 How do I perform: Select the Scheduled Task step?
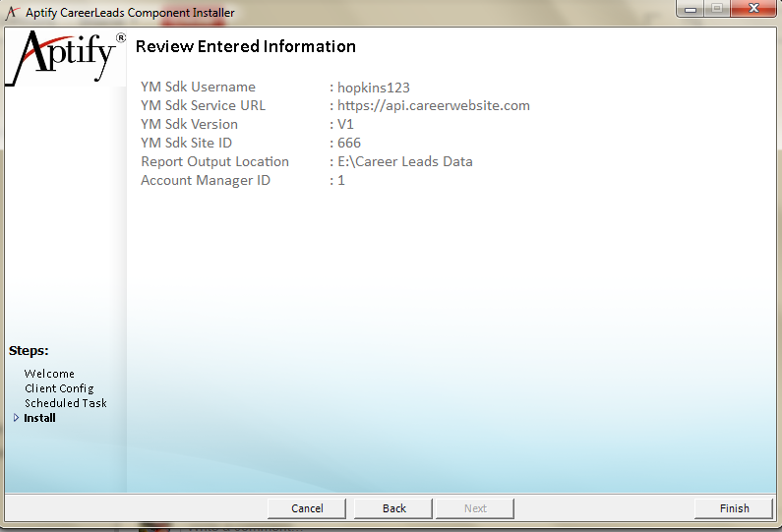(66, 403)
